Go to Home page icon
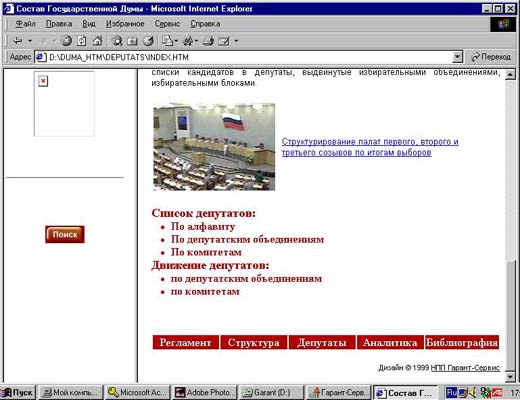 point(97,41)
